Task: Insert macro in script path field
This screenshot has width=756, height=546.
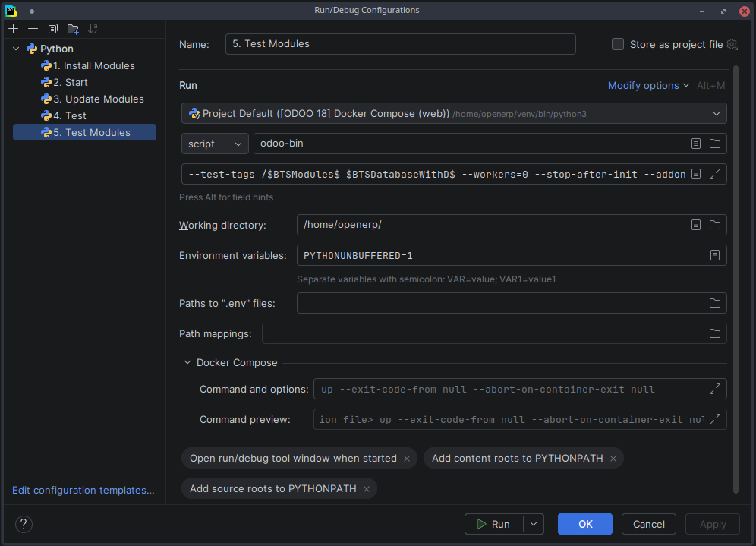Action: pyautogui.click(x=696, y=144)
